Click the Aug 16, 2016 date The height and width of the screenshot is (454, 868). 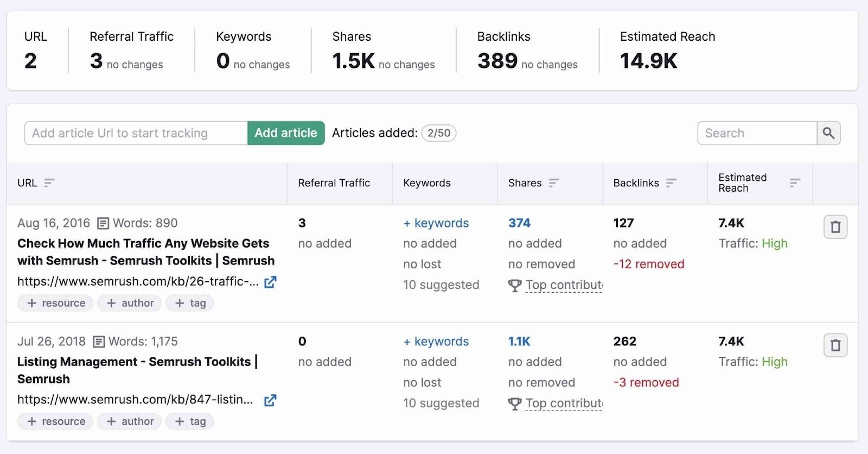54,223
